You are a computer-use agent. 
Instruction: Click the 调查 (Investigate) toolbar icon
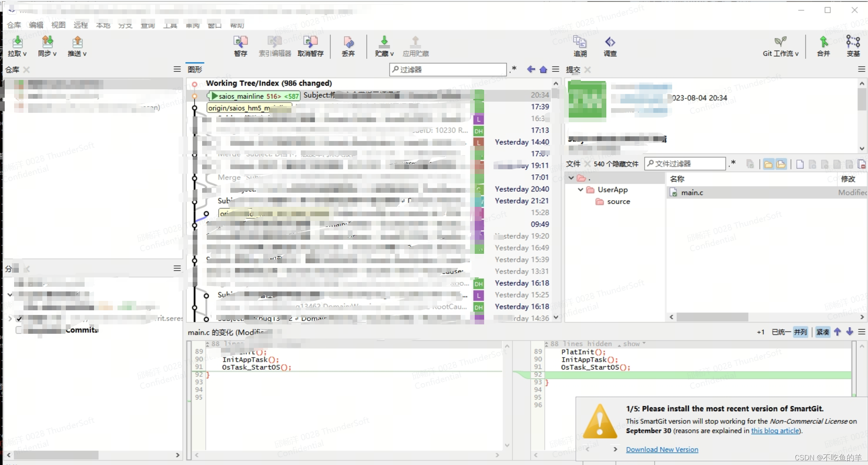coord(610,45)
